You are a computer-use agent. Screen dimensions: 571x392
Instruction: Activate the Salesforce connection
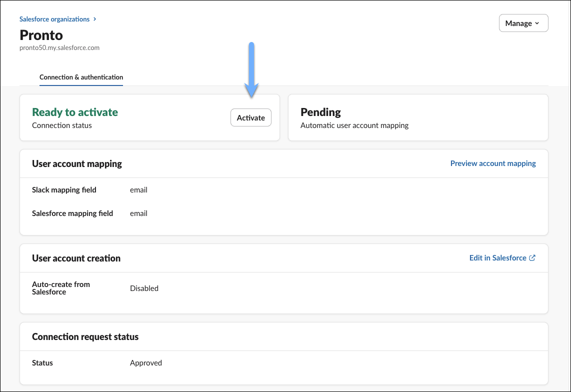tap(250, 117)
